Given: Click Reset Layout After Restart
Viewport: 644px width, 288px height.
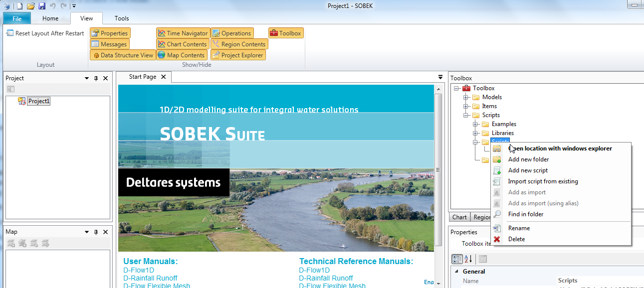Looking at the screenshot, I should (x=45, y=33).
